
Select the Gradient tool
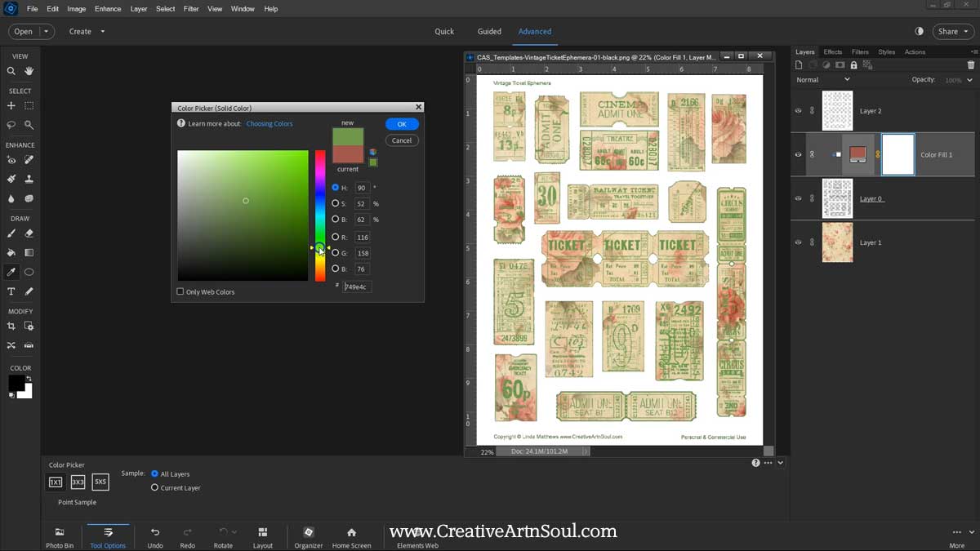(x=29, y=253)
